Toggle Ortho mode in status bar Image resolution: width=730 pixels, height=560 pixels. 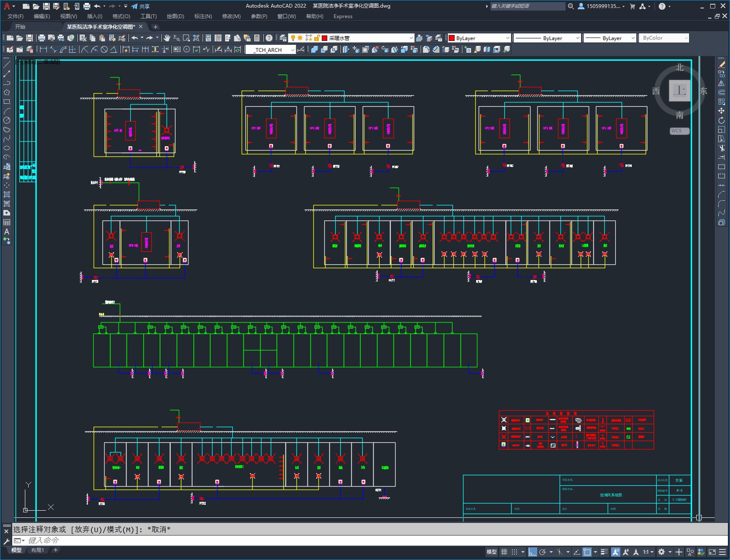click(x=533, y=552)
